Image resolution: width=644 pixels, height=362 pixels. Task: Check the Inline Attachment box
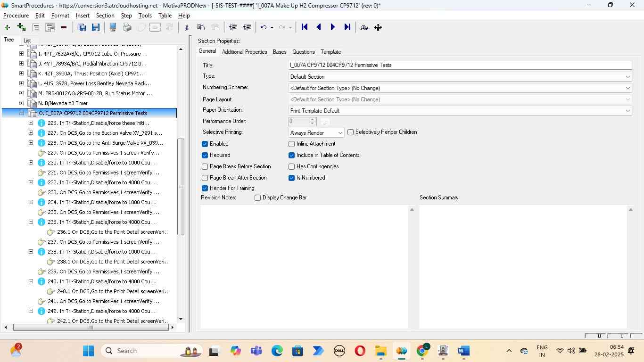tap(291, 144)
